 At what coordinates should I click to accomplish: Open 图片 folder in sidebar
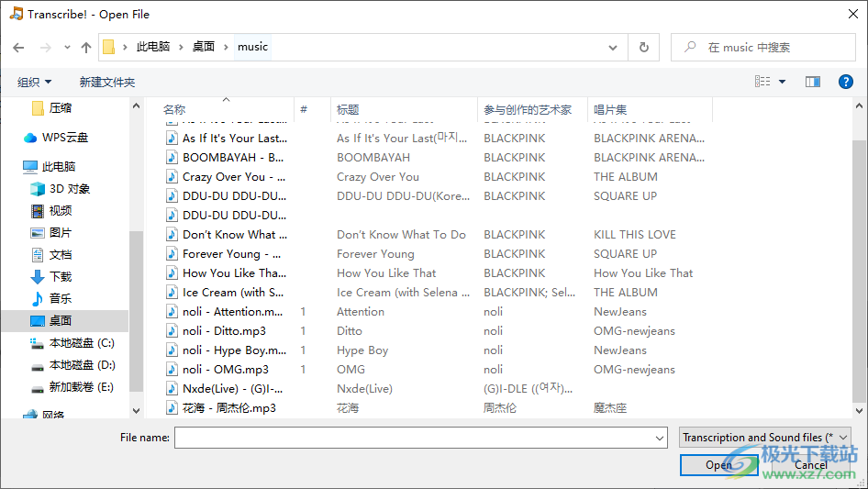(x=61, y=233)
